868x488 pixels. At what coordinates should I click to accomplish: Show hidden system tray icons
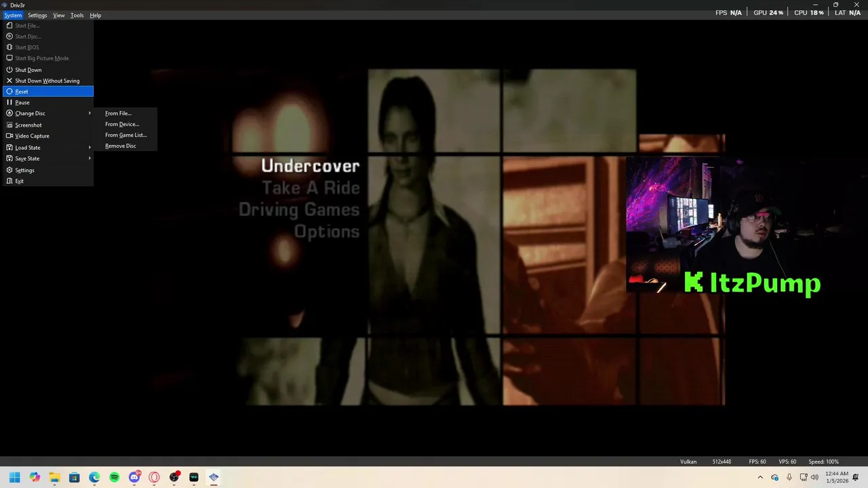[760, 477]
